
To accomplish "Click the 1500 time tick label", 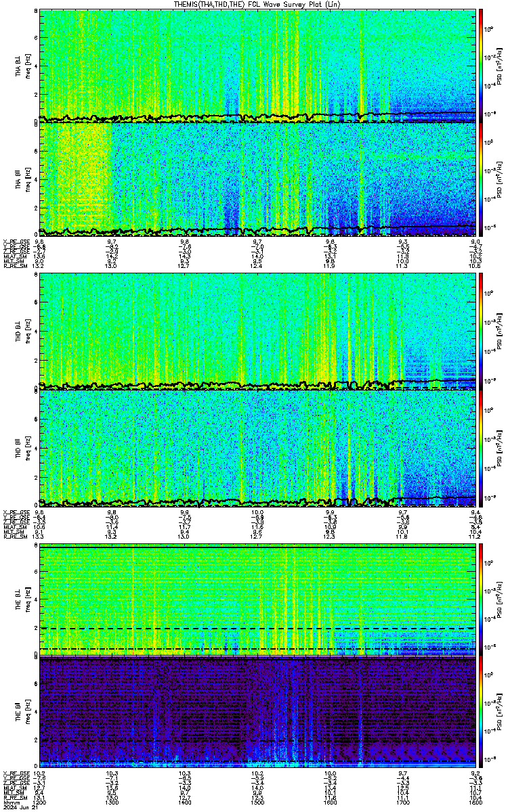I will tap(257, 803).
